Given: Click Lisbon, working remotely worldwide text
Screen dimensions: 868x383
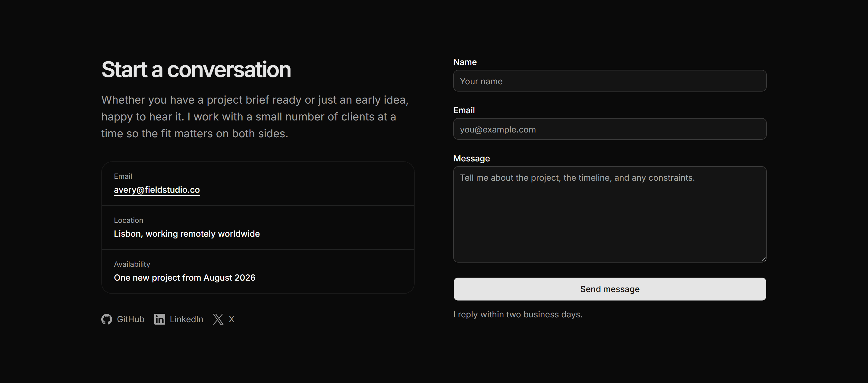Looking at the screenshot, I should pyautogui.click(x=187, y=234).
